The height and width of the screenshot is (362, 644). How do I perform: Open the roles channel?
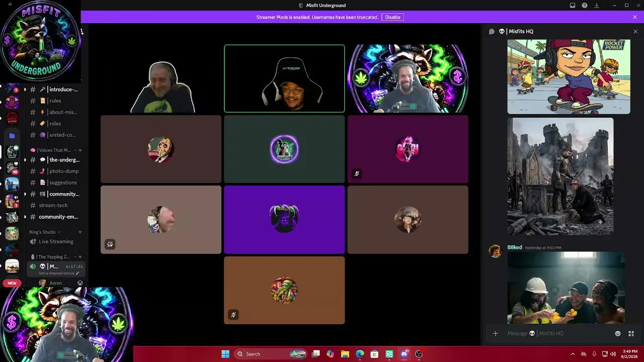click(55, 123)
